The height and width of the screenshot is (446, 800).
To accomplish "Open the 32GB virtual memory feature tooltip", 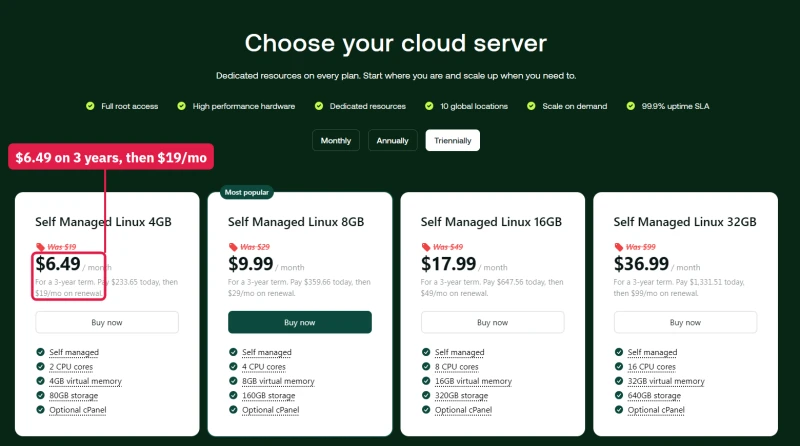I will tap(666, 381).
